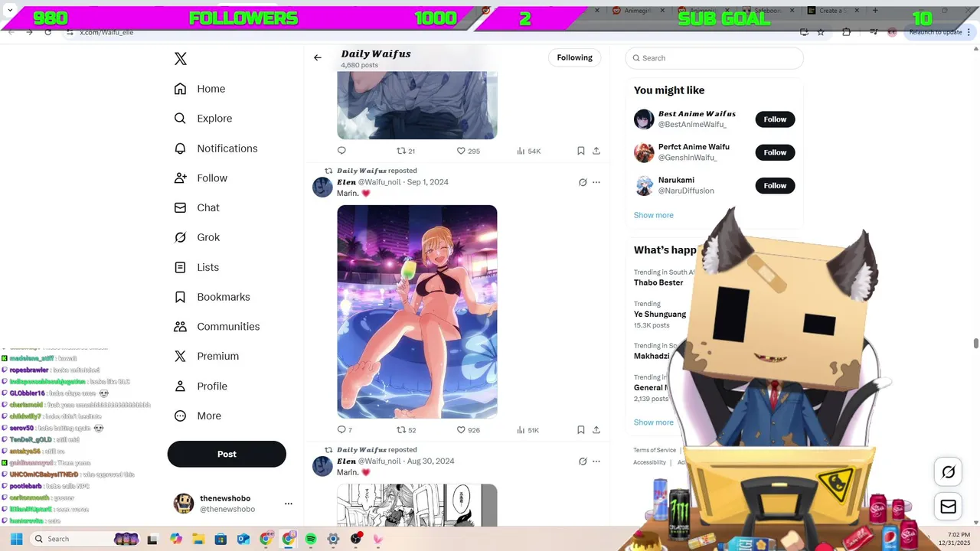Open Grok in the sidebar

tap(197, 237)
